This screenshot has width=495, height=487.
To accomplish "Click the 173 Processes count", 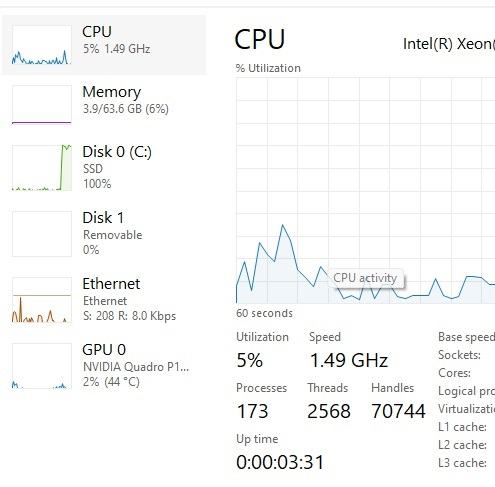I will pyautogui.click(x=252, y=411).
